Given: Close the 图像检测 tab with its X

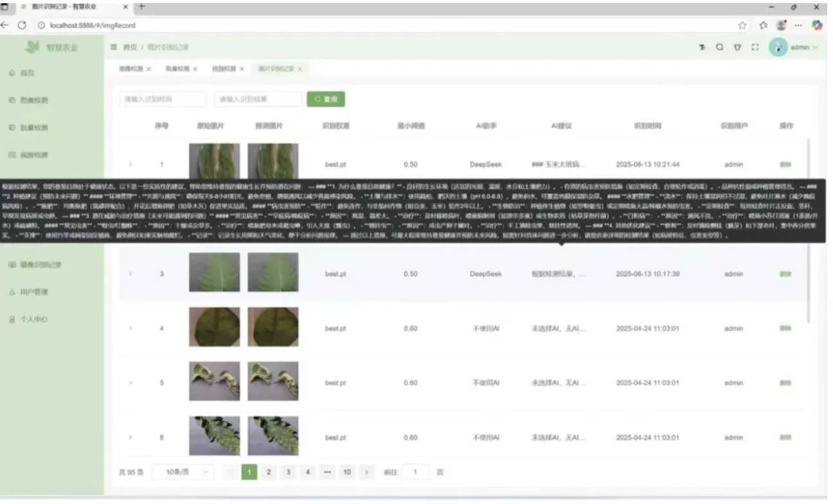Looking at the screenshot, I should click(148, 68).
